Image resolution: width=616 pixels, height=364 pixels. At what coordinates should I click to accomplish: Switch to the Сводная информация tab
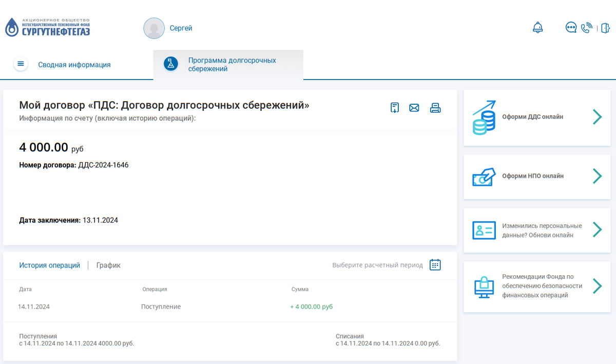pos(74,65)
